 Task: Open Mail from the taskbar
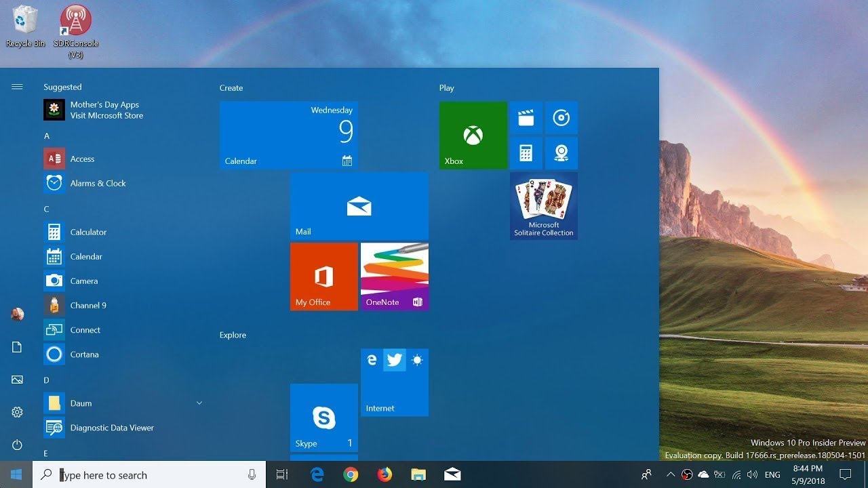(452, 475)
